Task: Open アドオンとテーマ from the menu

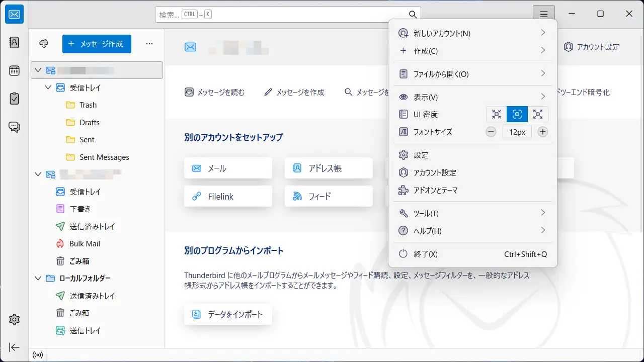Action: 435,191
